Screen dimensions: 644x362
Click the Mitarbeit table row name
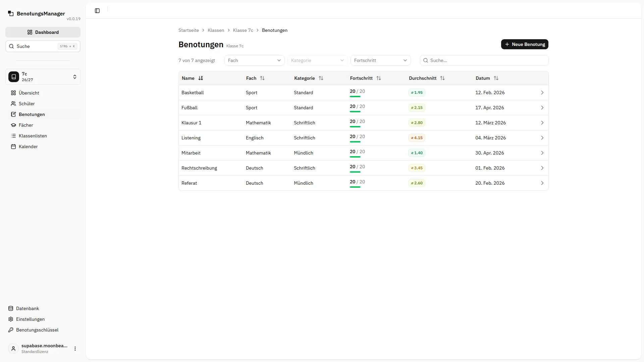point(191,153)
